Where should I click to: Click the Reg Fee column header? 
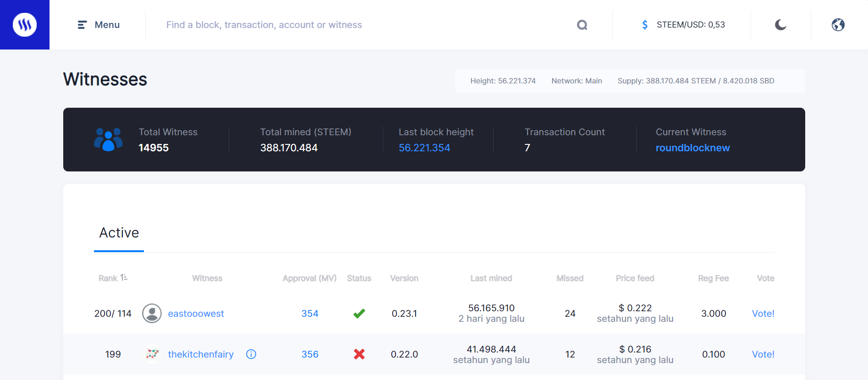tap(714, 278)
